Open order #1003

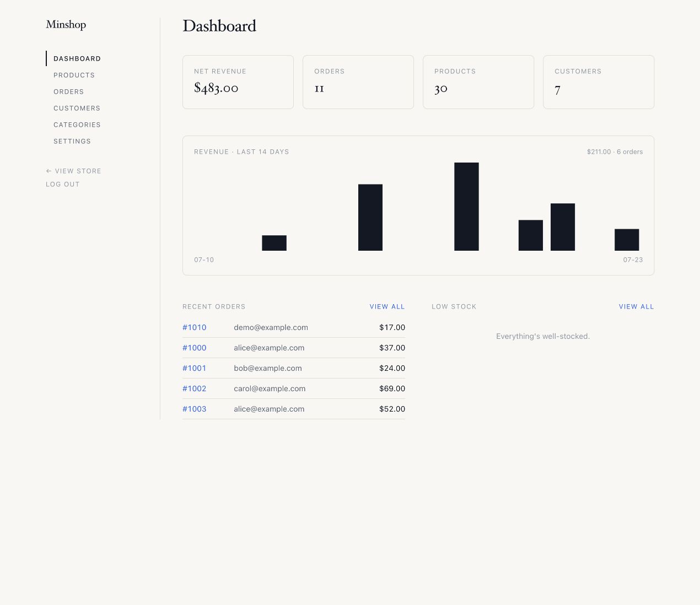(x=195, y=409)
